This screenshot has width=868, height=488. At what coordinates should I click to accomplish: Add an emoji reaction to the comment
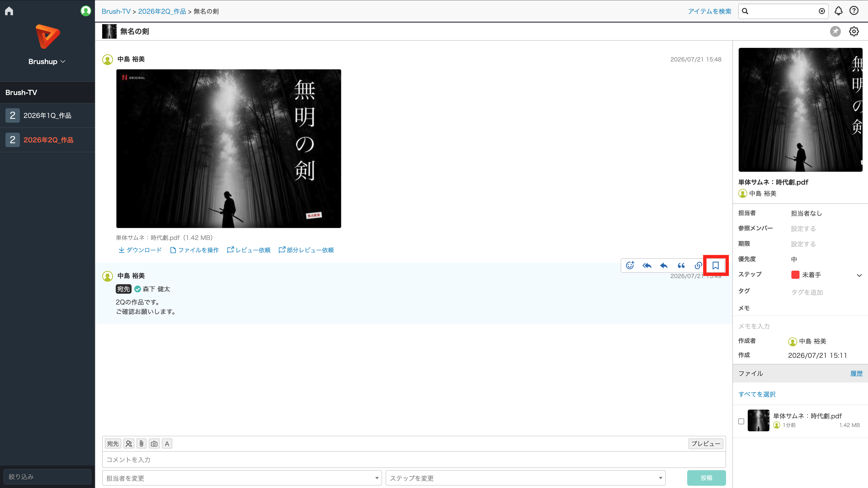pyautogui.click(x=630, y=265)
